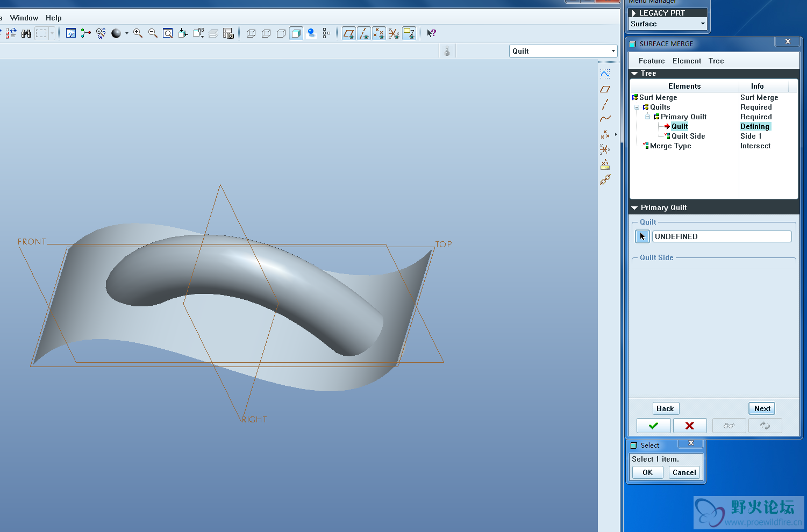Click the UNDEFINED quilt field
807x532 pixels.
(722, 236)
